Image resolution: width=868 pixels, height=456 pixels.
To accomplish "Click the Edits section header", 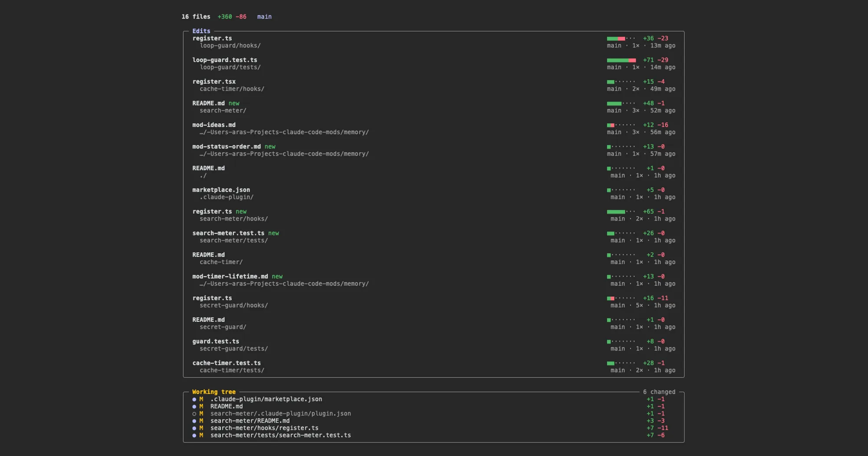I will 201,31.
